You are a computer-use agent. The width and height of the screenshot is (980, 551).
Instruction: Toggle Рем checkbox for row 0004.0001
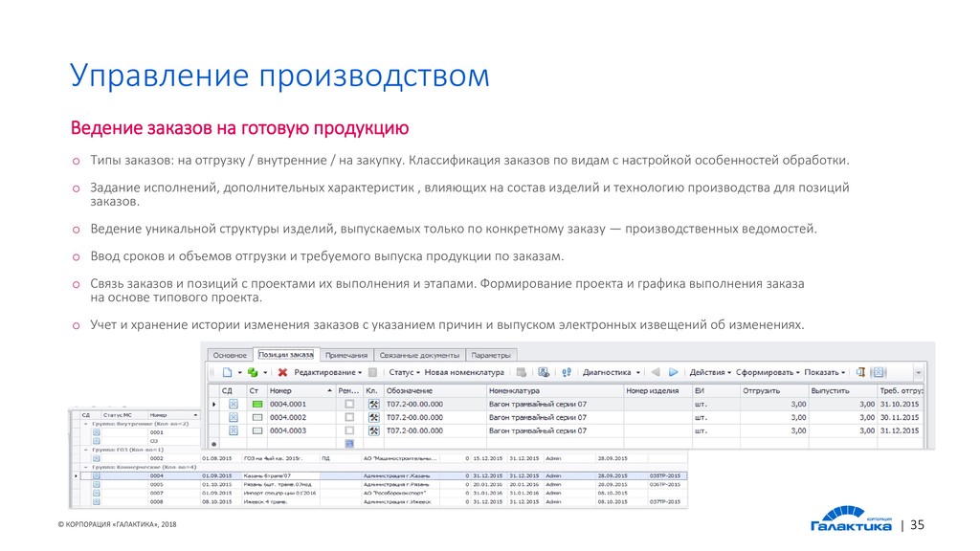349,405
